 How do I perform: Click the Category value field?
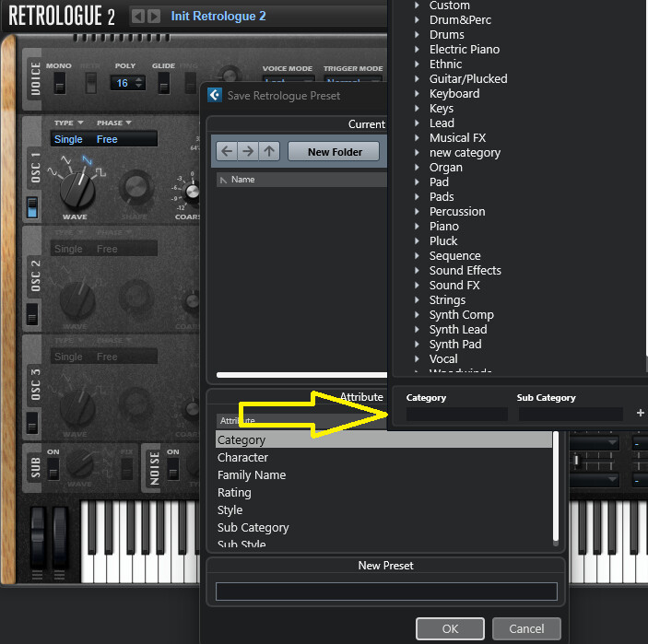(456, 414)
